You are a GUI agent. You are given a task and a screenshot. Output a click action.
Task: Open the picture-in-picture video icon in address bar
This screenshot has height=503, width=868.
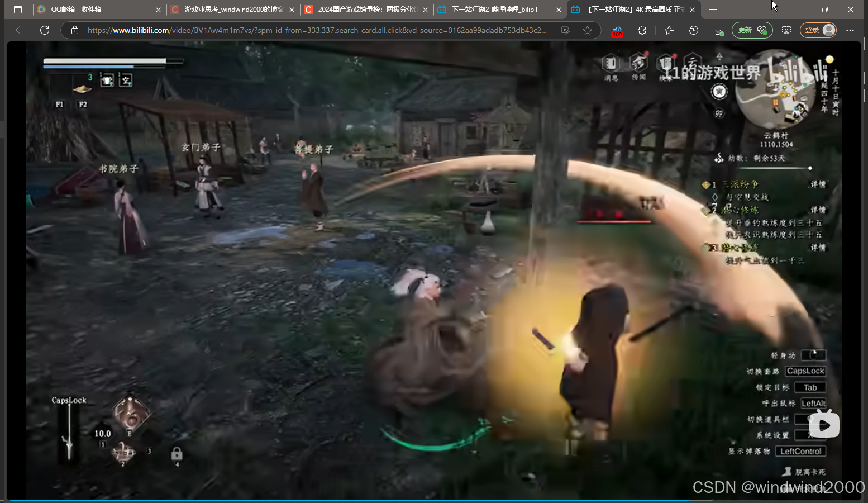(x=565, y=30)
